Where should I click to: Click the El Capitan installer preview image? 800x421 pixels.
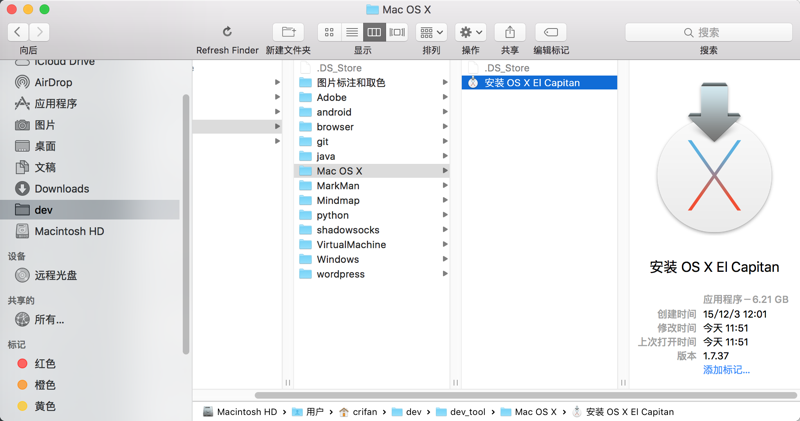point(714,157)
